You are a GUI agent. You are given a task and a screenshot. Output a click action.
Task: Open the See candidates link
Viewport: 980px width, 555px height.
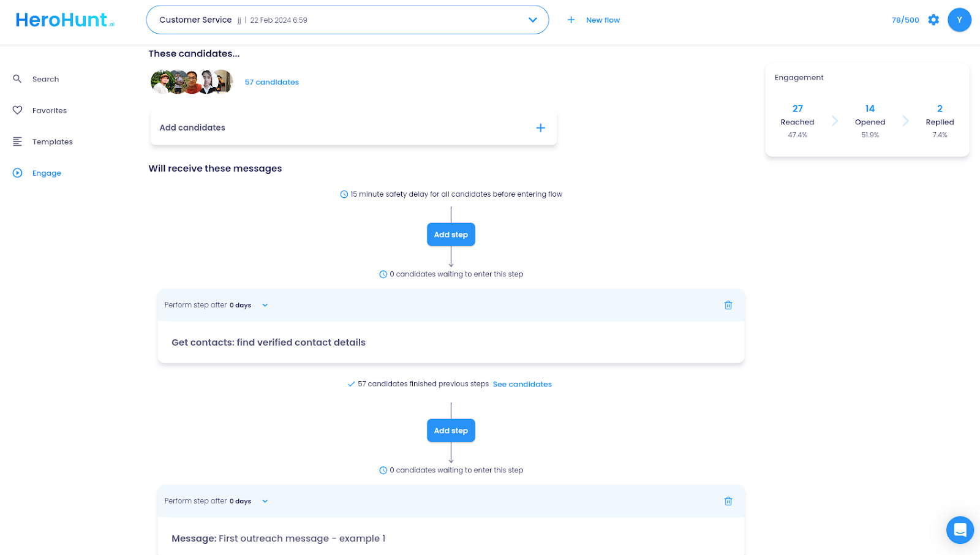point(522,384)
